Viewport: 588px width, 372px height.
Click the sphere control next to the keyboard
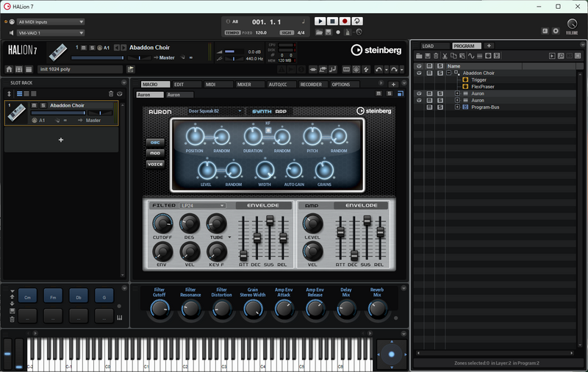click(x=392, y=354)
